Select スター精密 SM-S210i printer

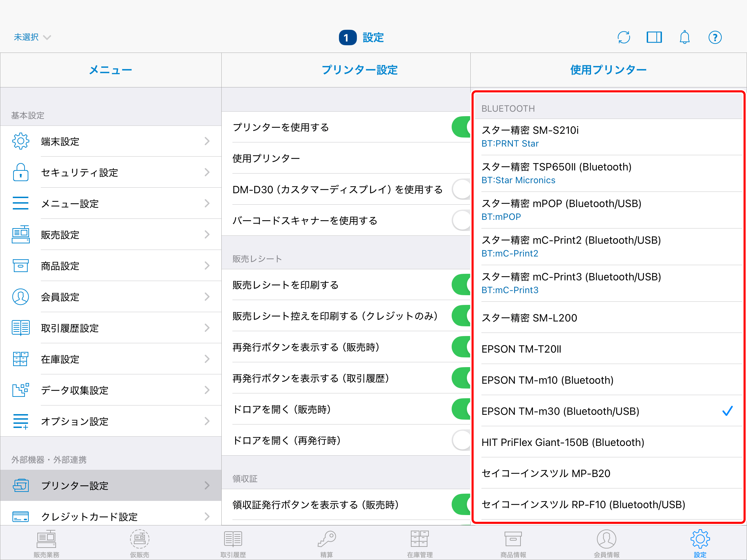coord(609,137)
